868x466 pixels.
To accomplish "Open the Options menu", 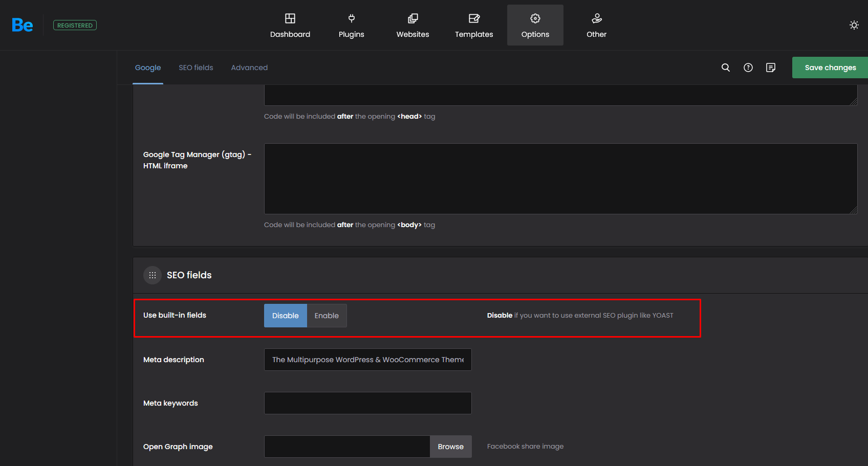I will click(535, 25).
